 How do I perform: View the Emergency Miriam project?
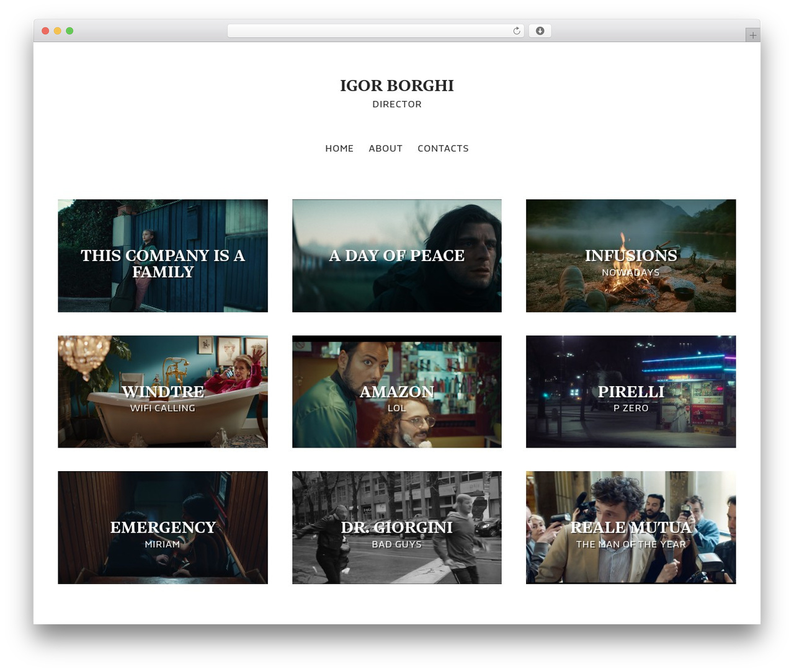point(163,528)
